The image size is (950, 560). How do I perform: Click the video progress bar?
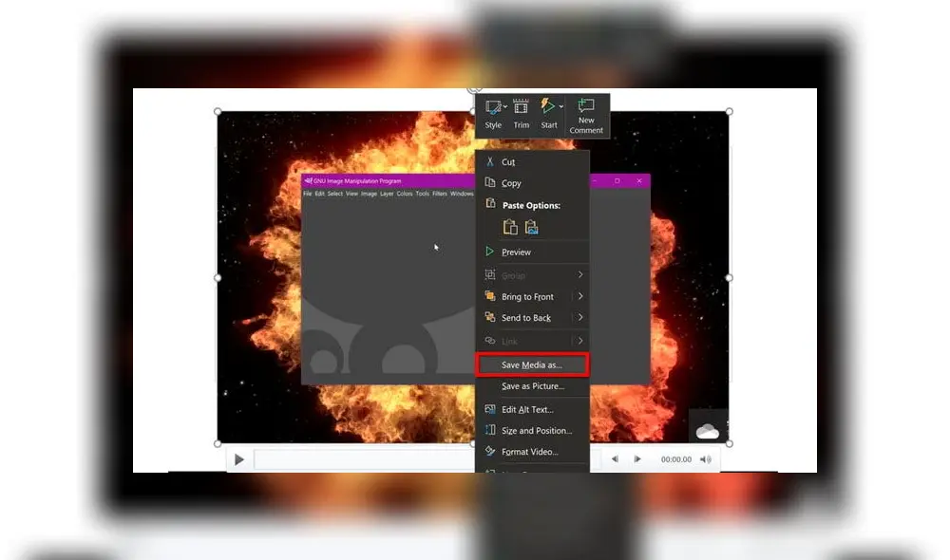(x=361, y=458)
